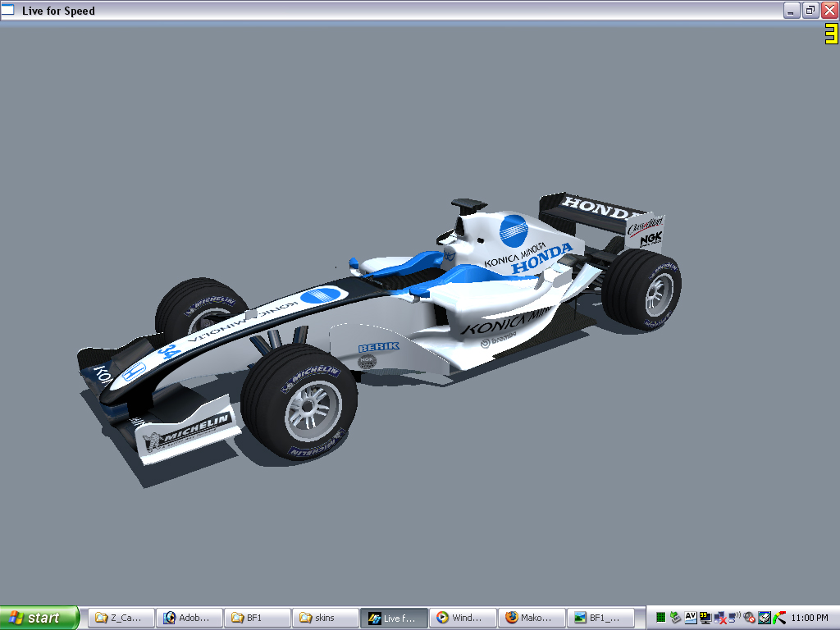This screenshot has height=630, width=840.
Task: Switch to the Z_Ca... folder taskbar button
Action: (121, 618)
